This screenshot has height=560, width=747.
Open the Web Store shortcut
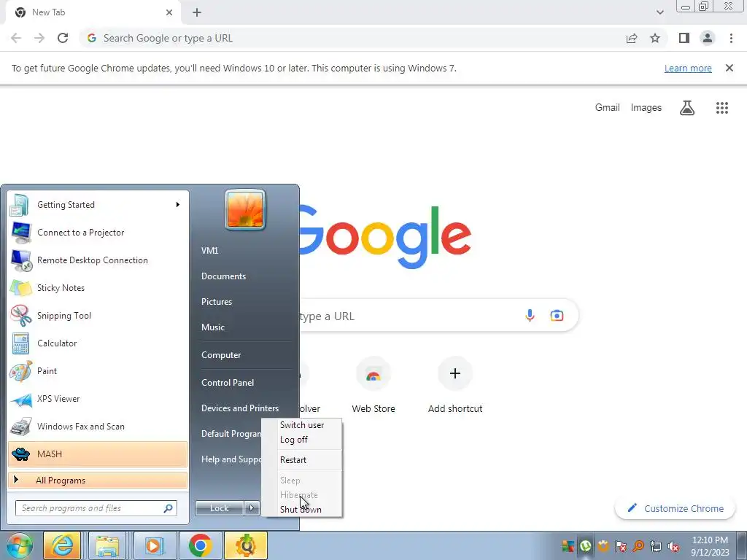373,386
